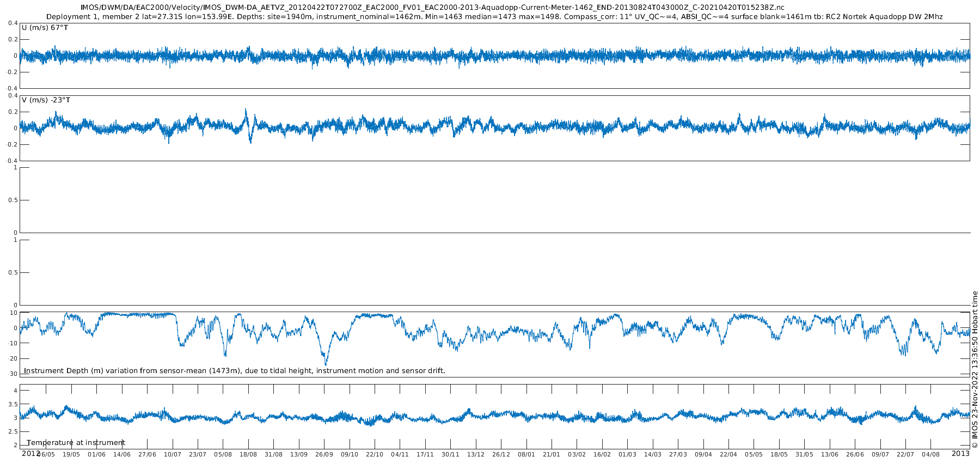Click the 'V (m/s) -23°T' panel label
This screenshot has height=463, width=980.
coord(46,100)
